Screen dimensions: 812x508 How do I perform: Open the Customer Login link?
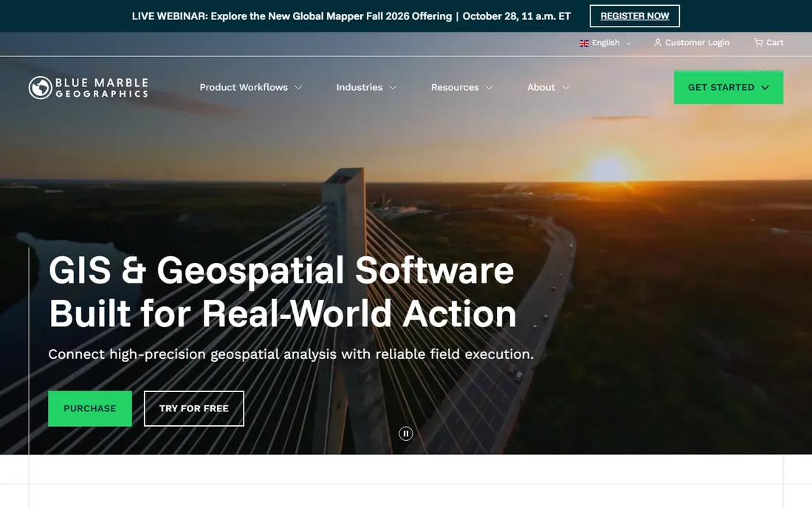[692, 43]
